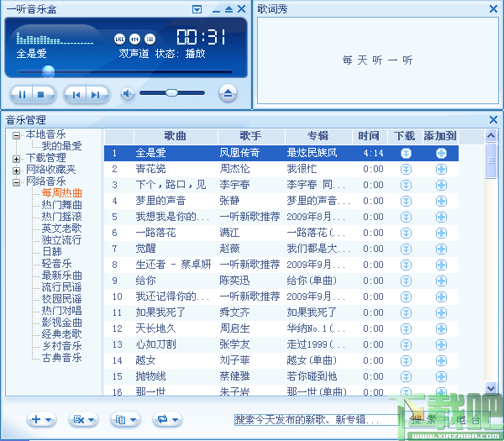Open the delete list dropdown button

tap(83, 419)
